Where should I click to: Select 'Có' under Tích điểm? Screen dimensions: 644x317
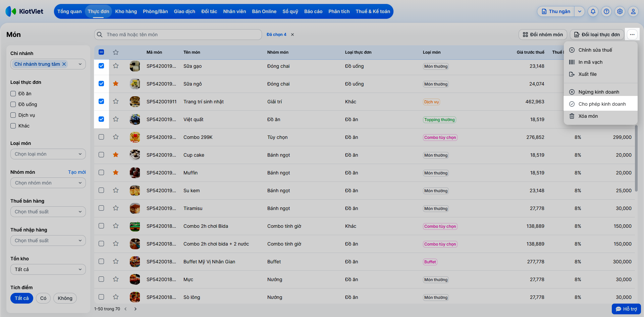[x=43, y=298]
